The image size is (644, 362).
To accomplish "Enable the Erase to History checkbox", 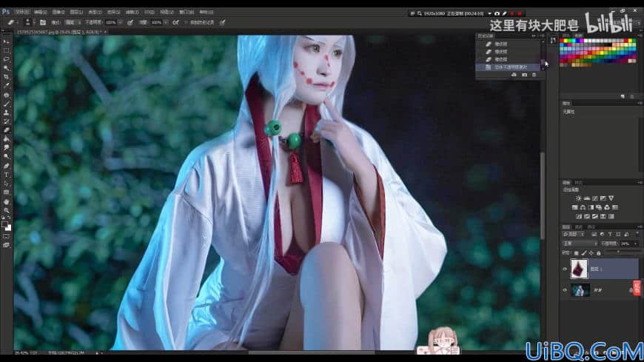I will [x=186, y=23].
